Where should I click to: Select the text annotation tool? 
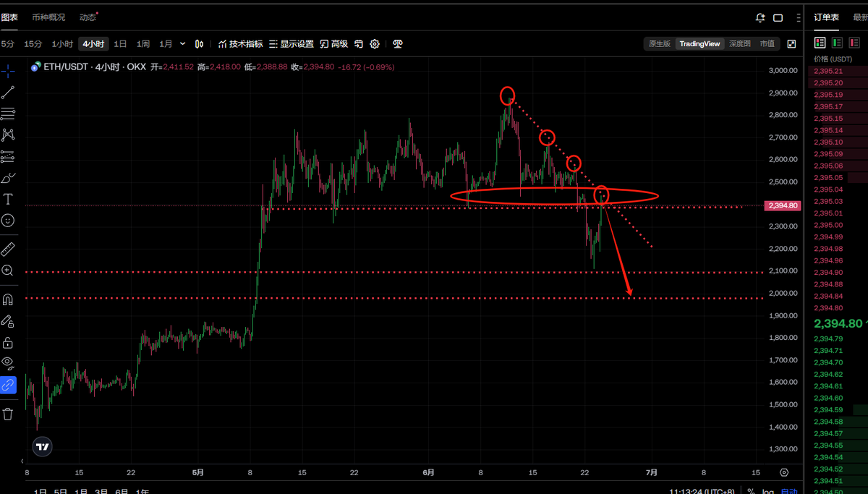click(8, 199)
